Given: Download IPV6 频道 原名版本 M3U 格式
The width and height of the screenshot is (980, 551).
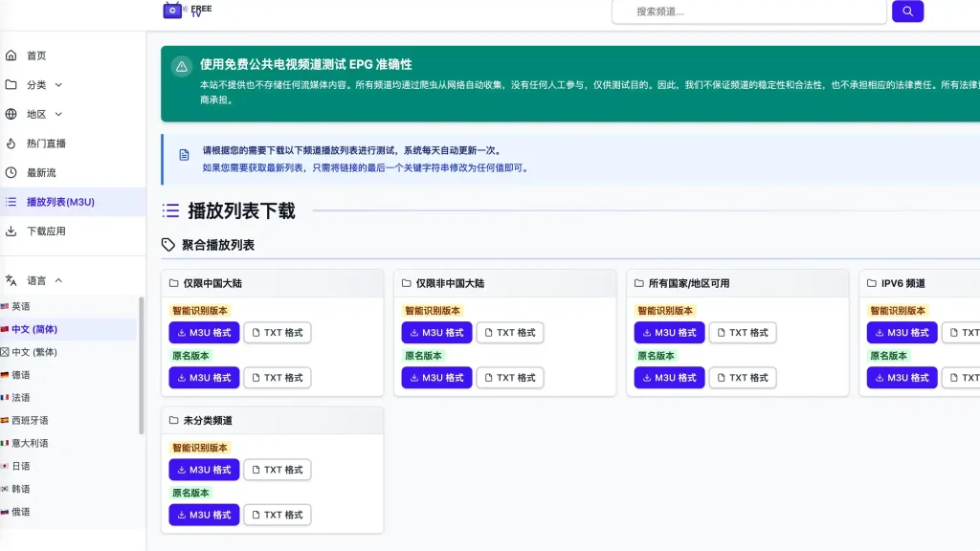Looking at the screenshot, I should point(902,377).
